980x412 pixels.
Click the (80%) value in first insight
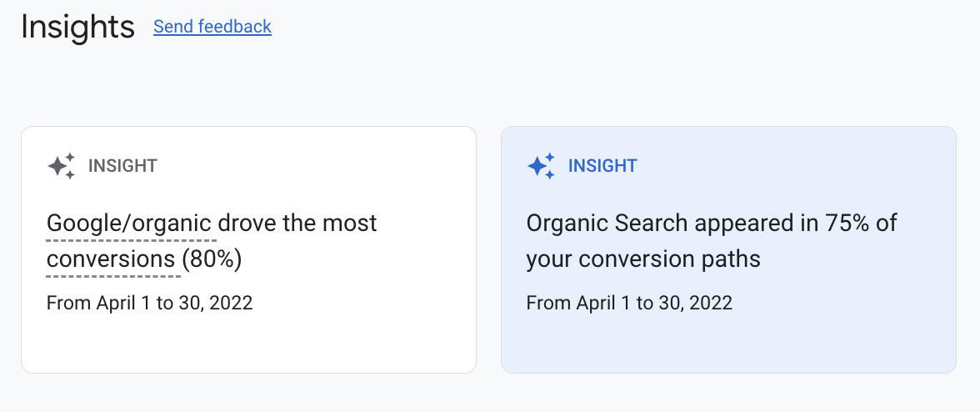(x=212, y=259)
